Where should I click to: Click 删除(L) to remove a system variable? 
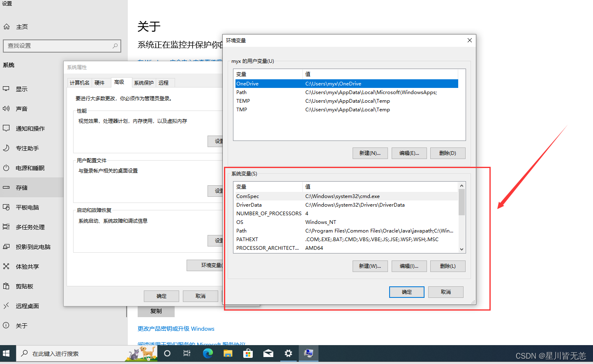click(448, 266)
